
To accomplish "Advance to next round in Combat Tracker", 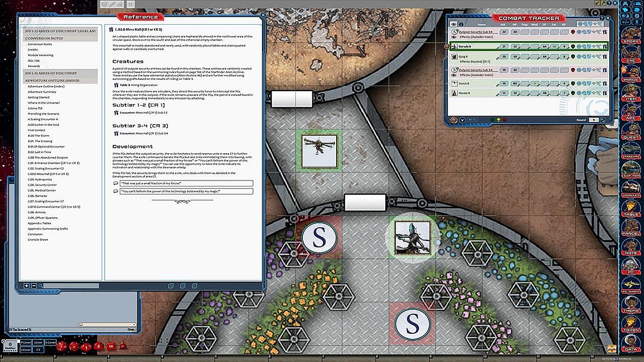I will click(x=602, y=120).
